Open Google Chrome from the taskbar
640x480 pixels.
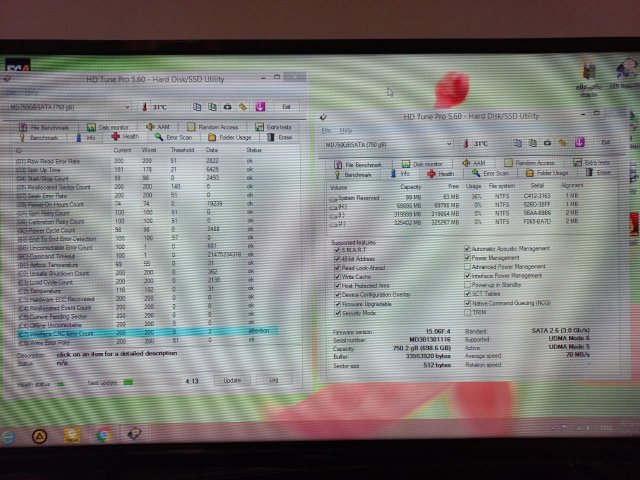tap(103, 434)
